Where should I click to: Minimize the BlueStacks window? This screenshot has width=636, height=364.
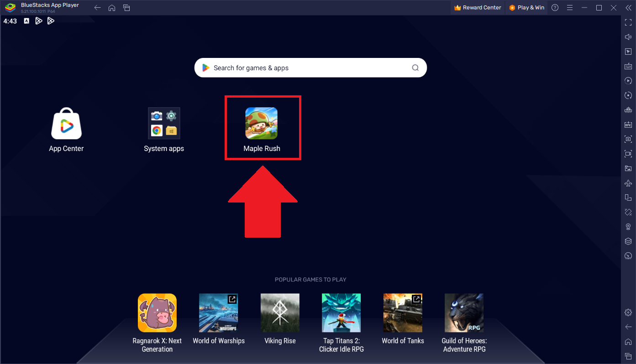pyautogui.click(x=584, y=8)
